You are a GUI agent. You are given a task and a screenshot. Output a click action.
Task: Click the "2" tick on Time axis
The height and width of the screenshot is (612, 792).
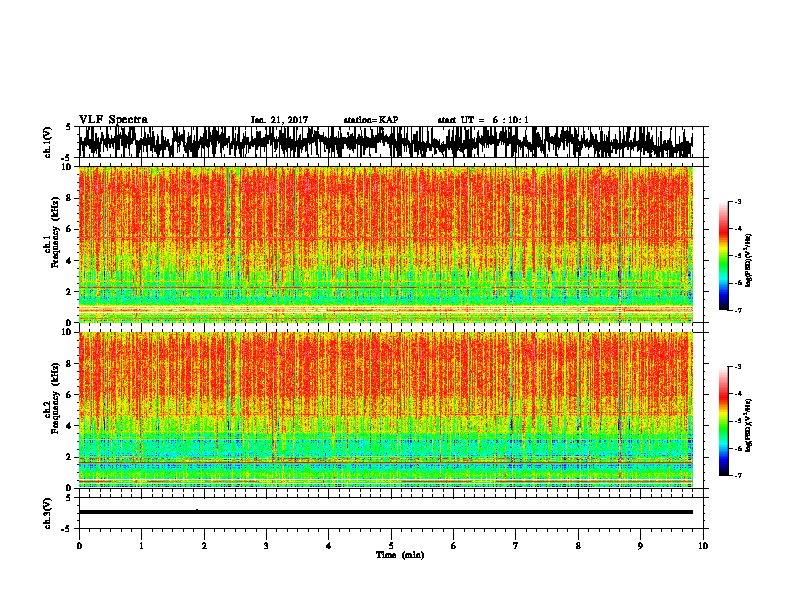click(204, 546)
